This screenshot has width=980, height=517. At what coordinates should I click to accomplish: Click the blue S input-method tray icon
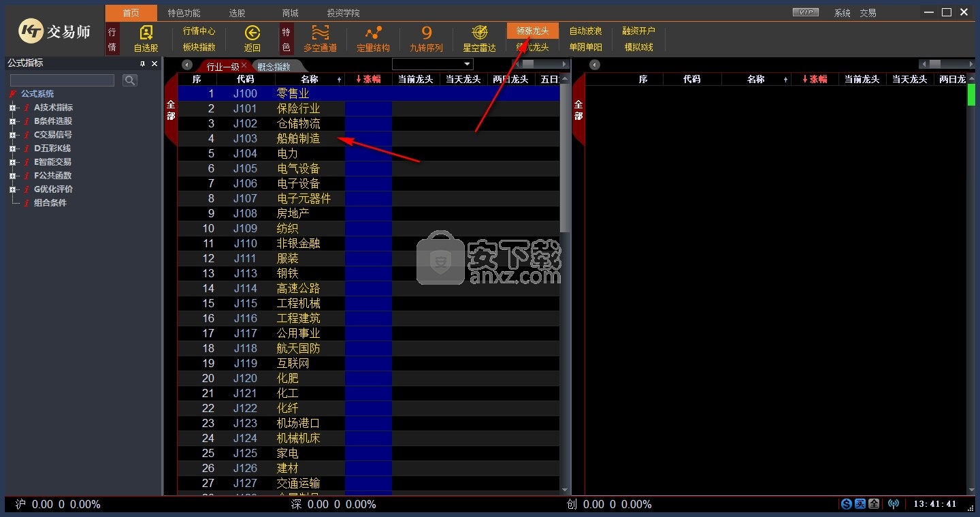click(x=846, y=504)
